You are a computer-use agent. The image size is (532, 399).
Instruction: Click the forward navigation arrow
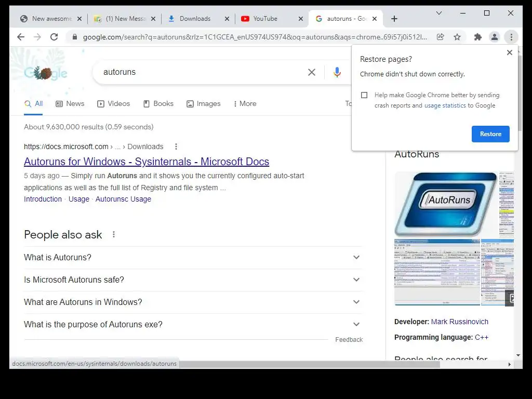37,37
